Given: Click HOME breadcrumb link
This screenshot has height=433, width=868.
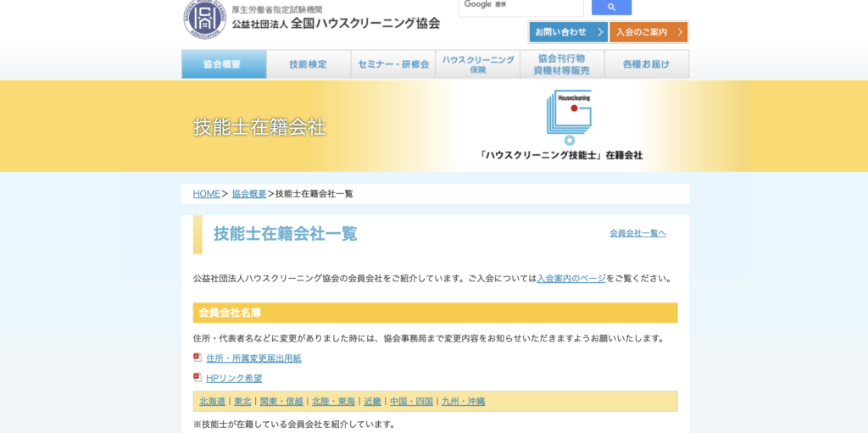Looking at the screenshot, I should [207, 194].
